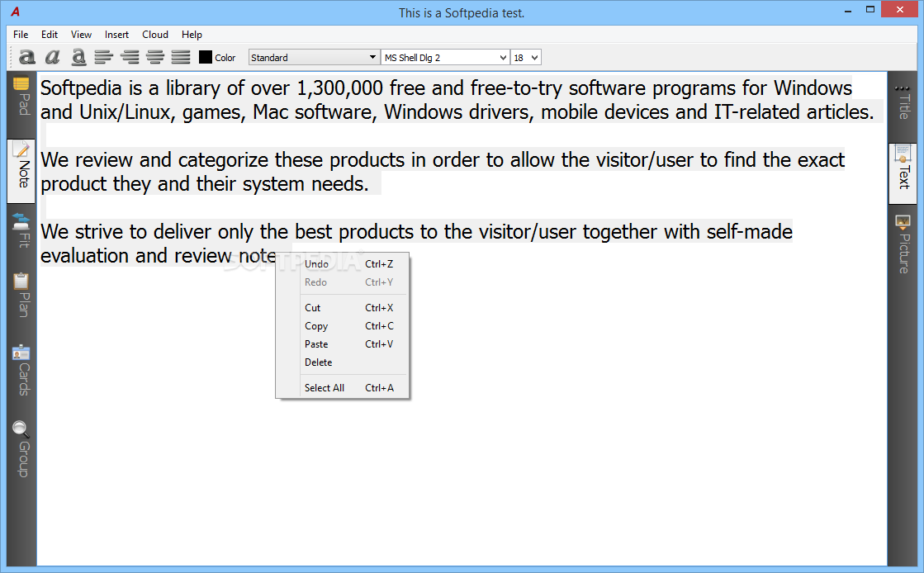Open the font size 18 dropdown

[x=526, y=57]
